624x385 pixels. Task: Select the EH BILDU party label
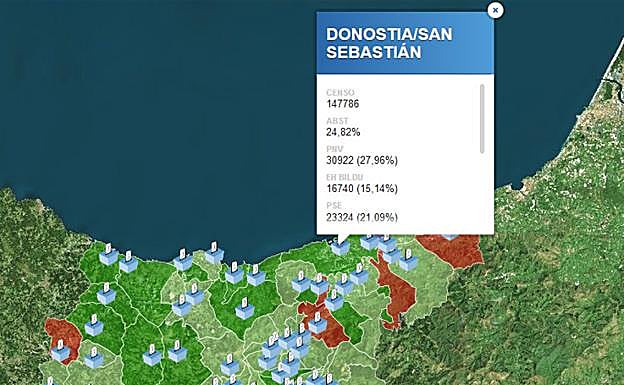coord(345,177)
